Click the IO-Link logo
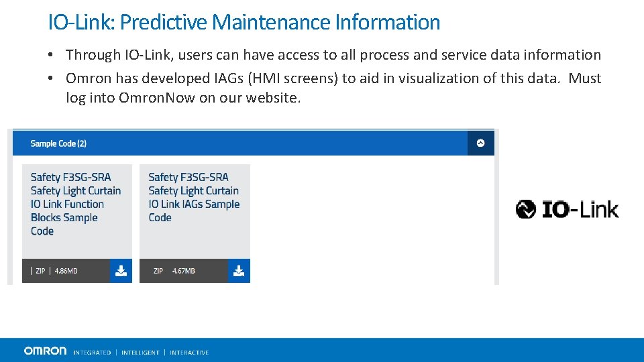The height and width of the screenshot is (362, 644). pyautogui.click(x=568, y=209)
